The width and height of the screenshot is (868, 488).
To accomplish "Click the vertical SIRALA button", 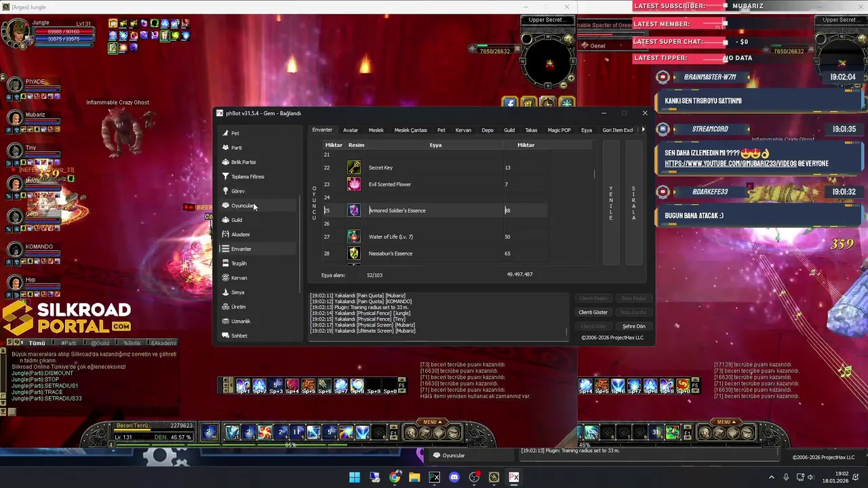I will click(634, 203).
